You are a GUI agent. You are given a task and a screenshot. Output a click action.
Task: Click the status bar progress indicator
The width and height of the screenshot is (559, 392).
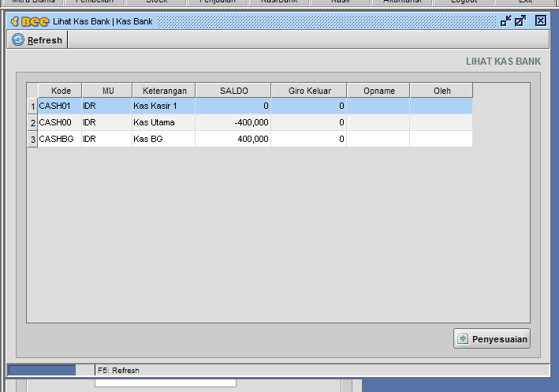42,370
